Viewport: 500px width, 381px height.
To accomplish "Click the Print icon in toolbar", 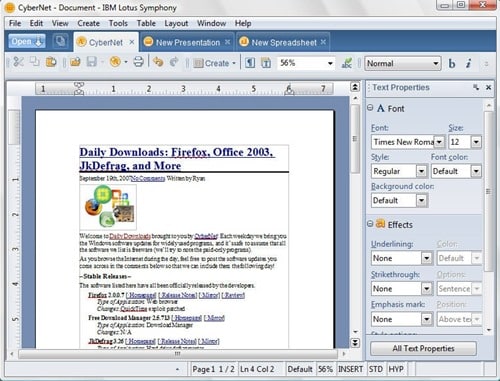I will pyautogui.click(x=138, y=62).
